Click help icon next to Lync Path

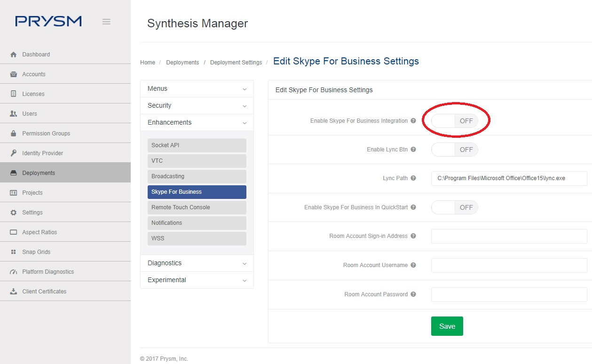coord(413,178)
